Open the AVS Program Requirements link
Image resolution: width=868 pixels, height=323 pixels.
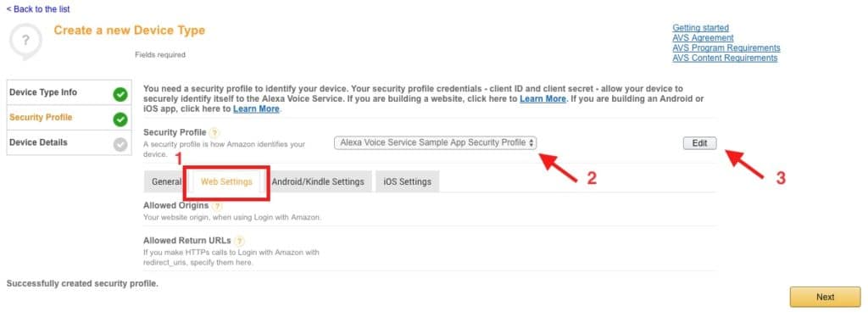[x=726, y=47]
